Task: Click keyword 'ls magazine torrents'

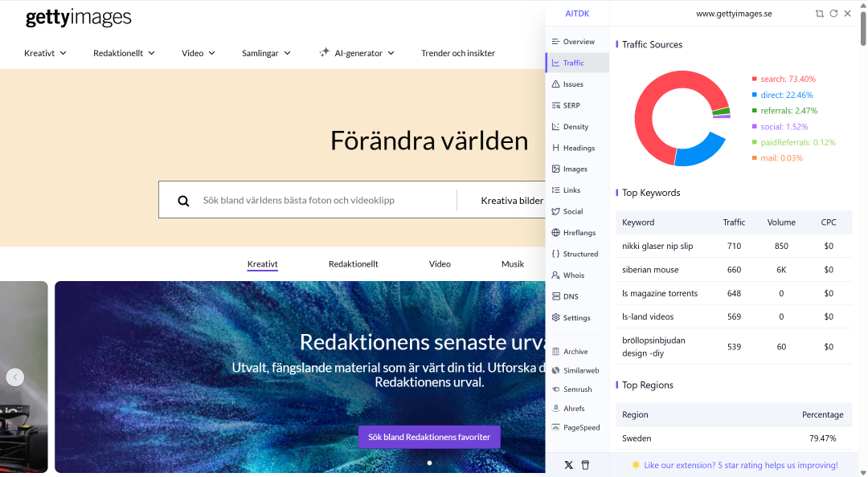Action: pos(660,293)
